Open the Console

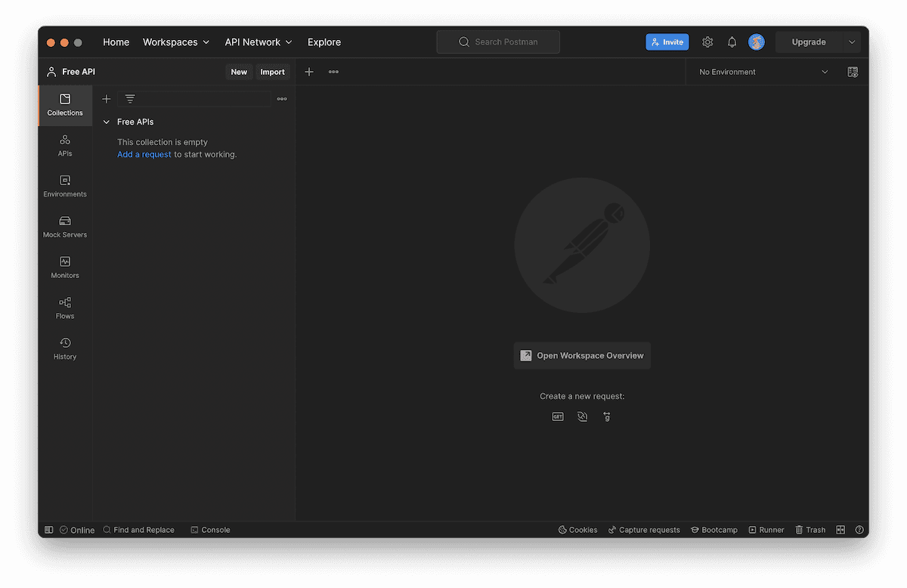(210, 530)
